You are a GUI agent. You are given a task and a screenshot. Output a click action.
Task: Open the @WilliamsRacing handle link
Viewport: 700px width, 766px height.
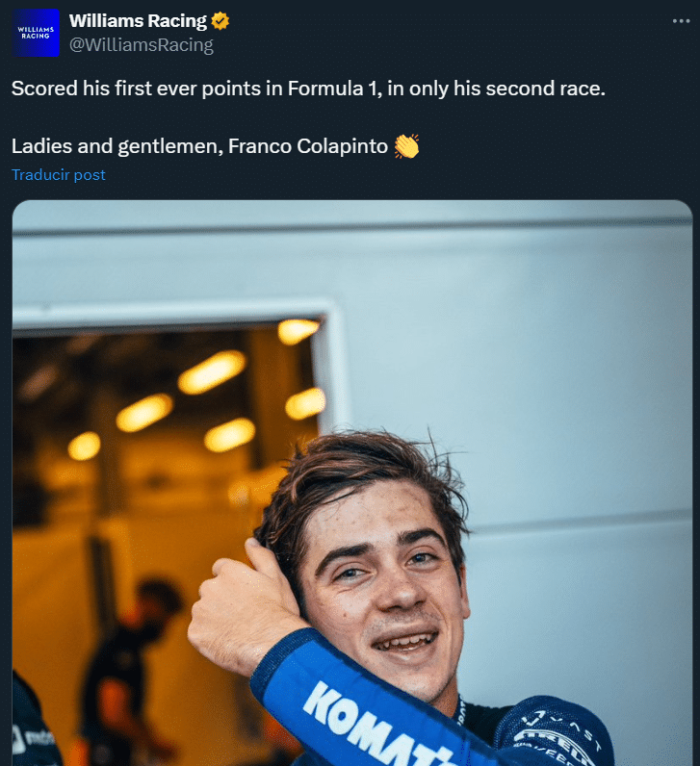coord(141,44)
